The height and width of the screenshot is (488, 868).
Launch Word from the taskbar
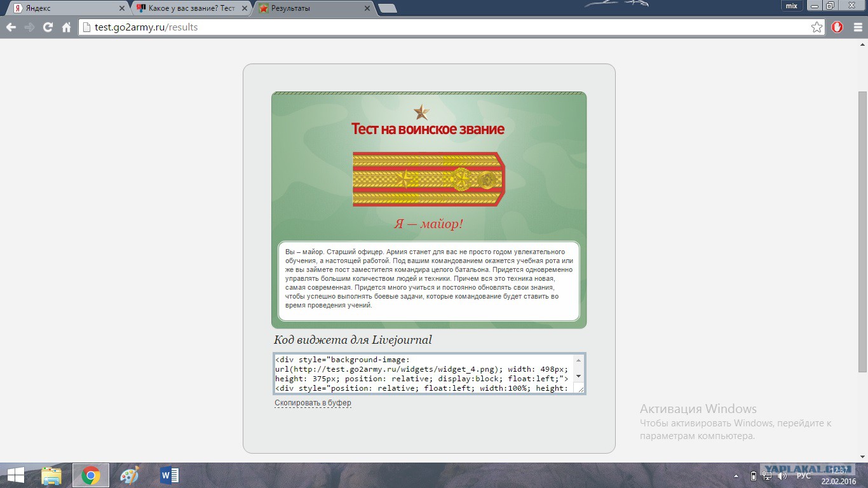[169, 475]
